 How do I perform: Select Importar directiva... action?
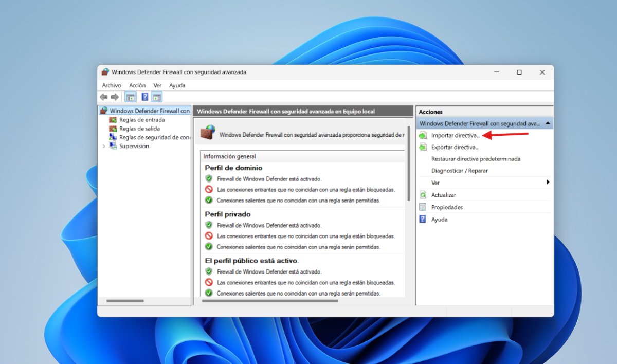(455, 135)
